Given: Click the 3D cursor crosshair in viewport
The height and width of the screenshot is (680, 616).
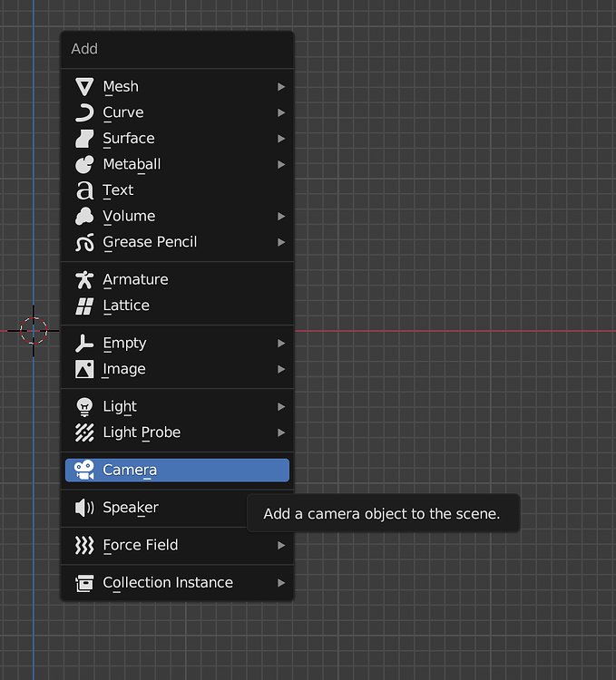Looking at the screenshot, I should coord(34,331).
